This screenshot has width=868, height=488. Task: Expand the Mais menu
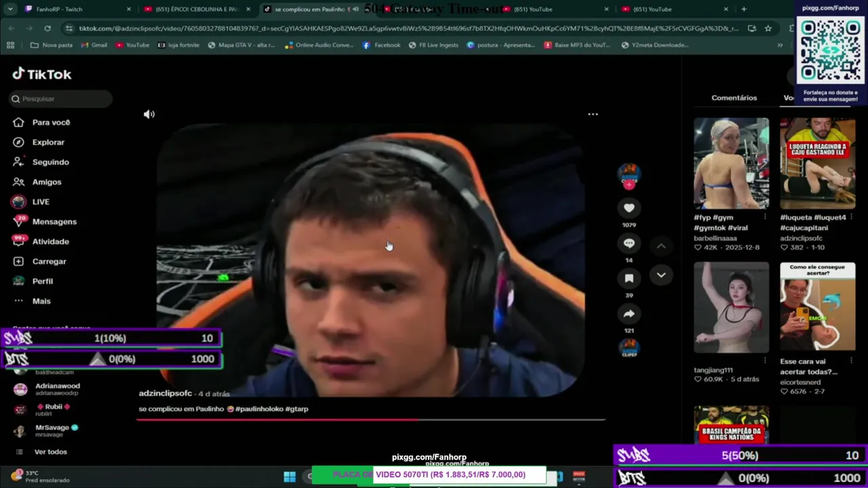pyautogui.click(x=41, y=301)
